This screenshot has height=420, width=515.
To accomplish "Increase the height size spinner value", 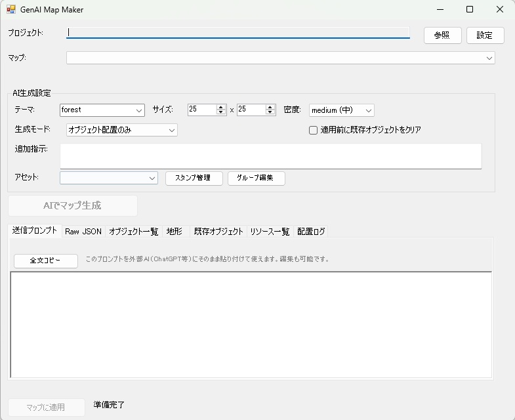I will tap(270, 107).
